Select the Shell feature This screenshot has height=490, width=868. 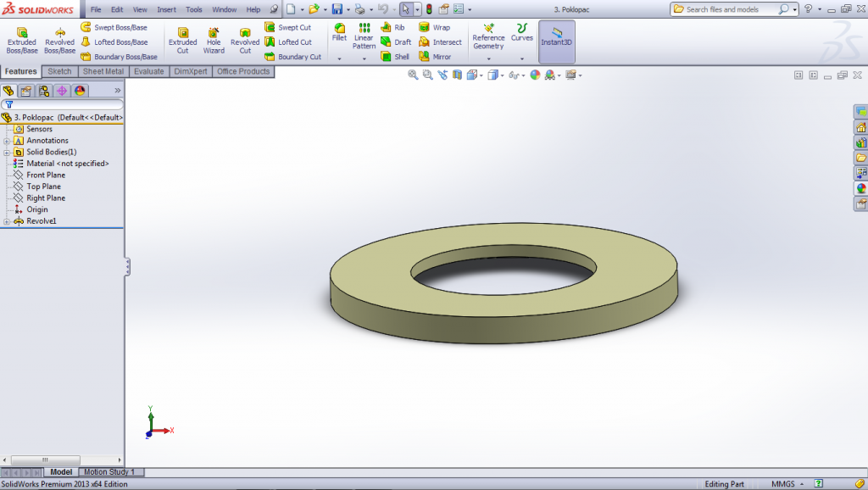click(x=395, y=57)
